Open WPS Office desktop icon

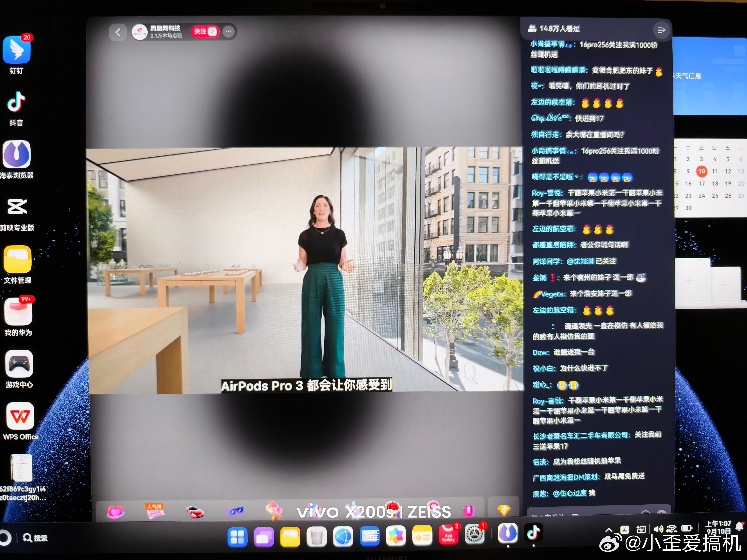click(x=20, y=416)
